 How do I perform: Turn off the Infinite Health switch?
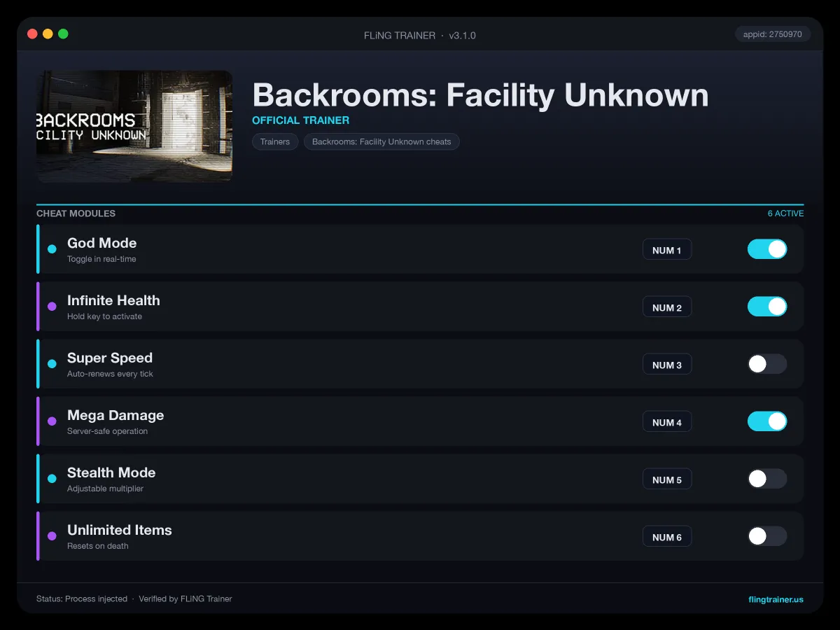click(x=767, y=307)
